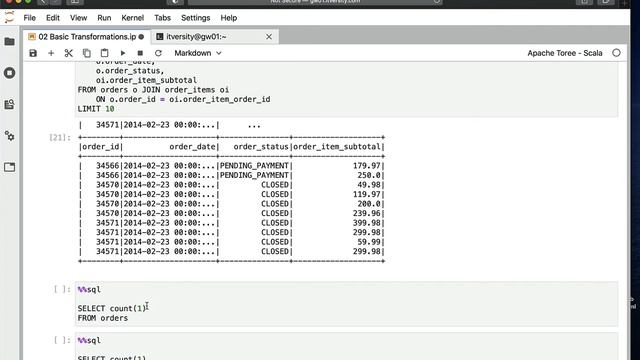This screenshot has width=640, height=360.
Task: Click Apache Toree - Scala kernel name
Action: (x=564, y=53)
